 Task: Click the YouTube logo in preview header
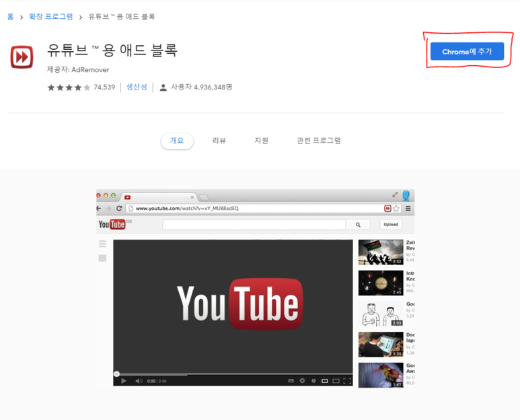[x=112, y=225]
